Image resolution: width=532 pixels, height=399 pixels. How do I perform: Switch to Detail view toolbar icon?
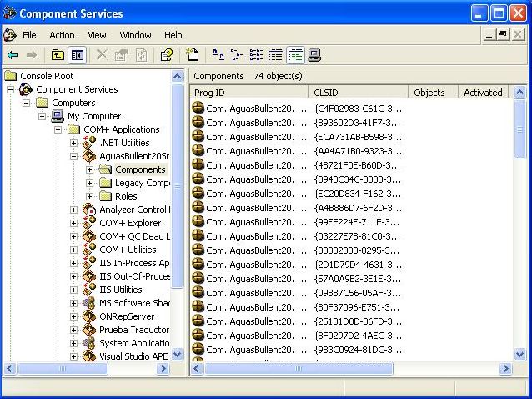point(275,55)
